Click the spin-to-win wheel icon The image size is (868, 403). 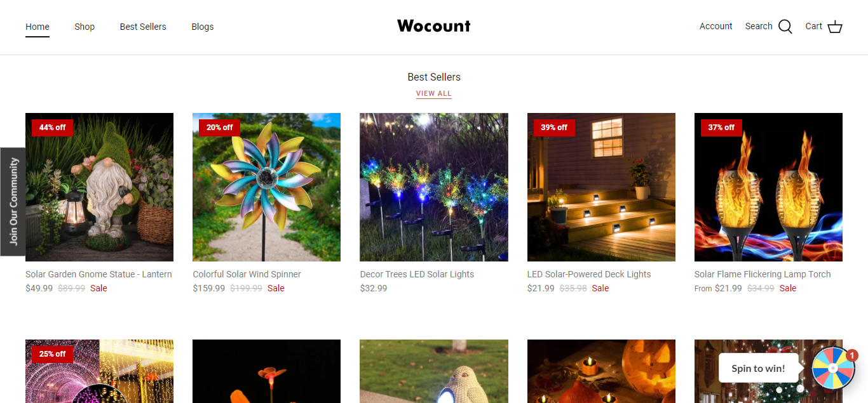coord(833,368)
